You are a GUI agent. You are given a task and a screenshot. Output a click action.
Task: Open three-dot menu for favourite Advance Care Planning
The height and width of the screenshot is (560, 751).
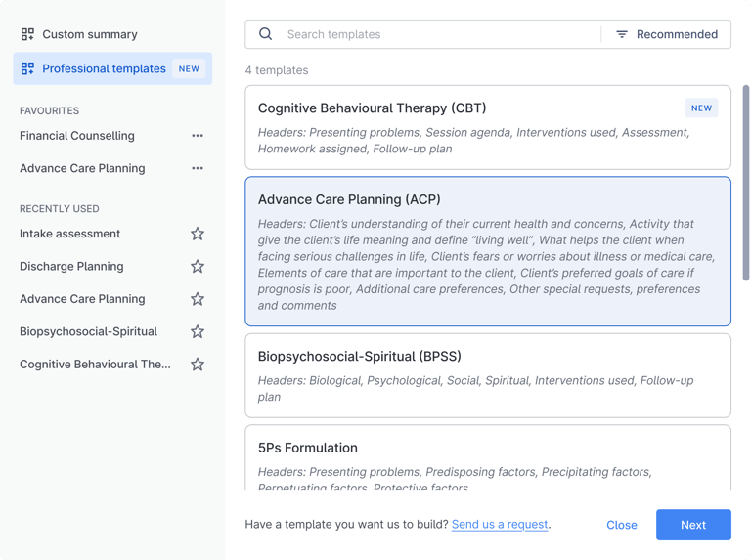198,168
